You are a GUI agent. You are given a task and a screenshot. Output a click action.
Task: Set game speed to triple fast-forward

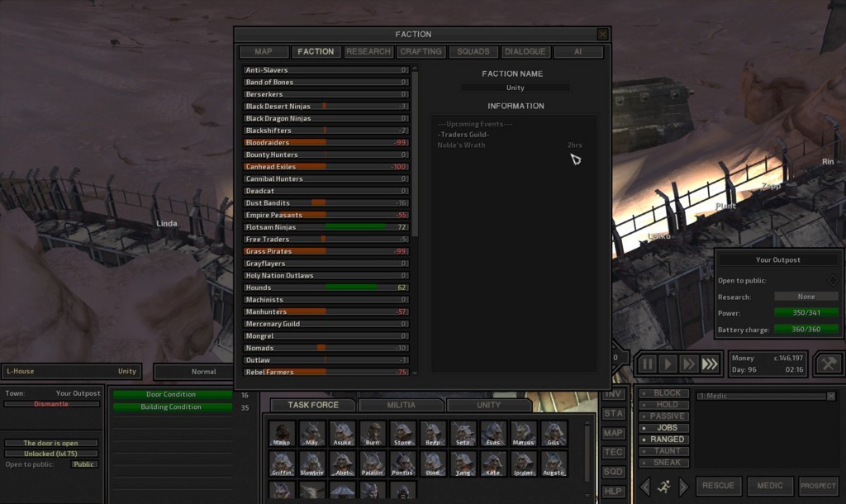[710, 364]
